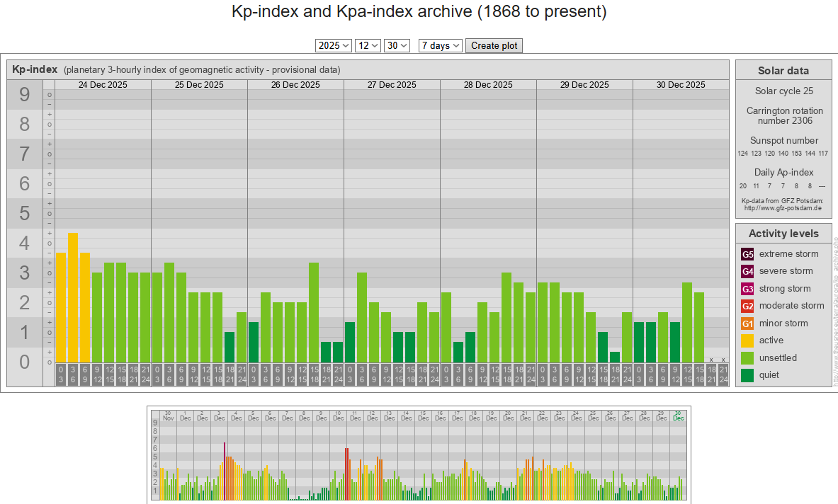The width and height of the screenshot is (838, 504).
Task: Click the 'Solar cycle 25' text
Action: click(x=784, y=91)
